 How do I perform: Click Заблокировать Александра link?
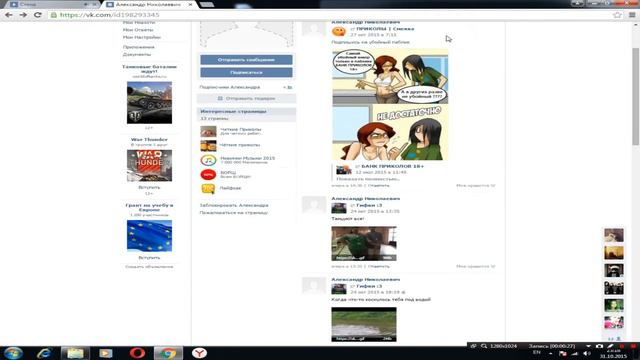234,205
